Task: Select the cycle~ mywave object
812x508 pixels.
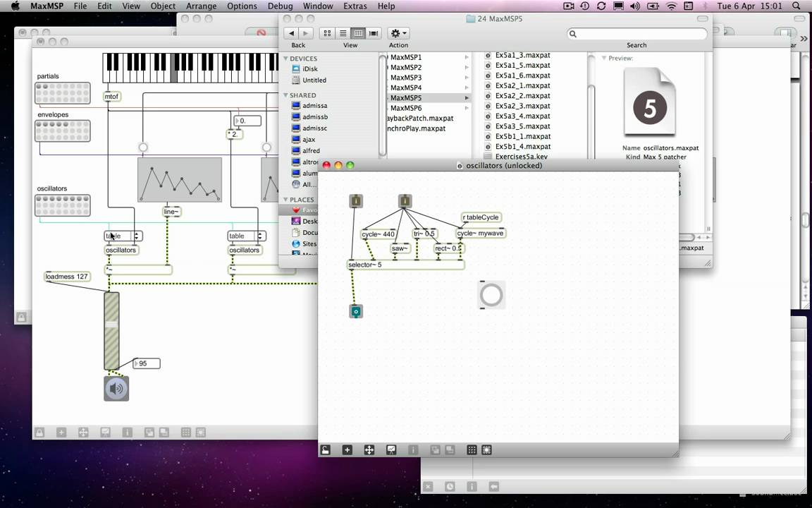Action: point(481,234)
